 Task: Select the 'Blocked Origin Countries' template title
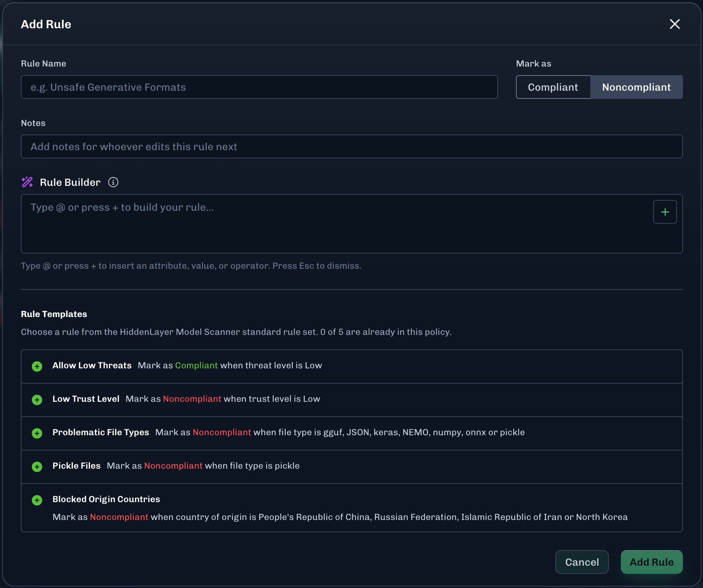point(106,499)
